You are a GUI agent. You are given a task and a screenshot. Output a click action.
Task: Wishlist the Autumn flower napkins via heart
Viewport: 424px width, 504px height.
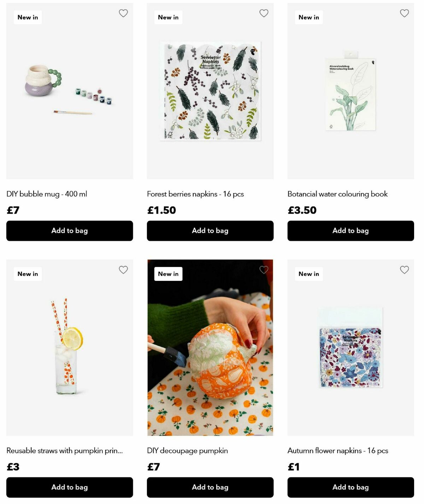[405, 270]
